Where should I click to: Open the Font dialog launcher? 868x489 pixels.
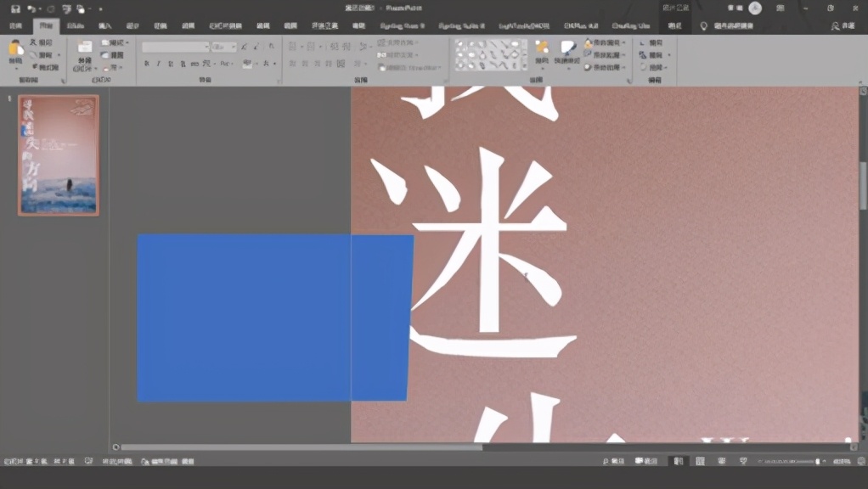click(x=278, y=81)
